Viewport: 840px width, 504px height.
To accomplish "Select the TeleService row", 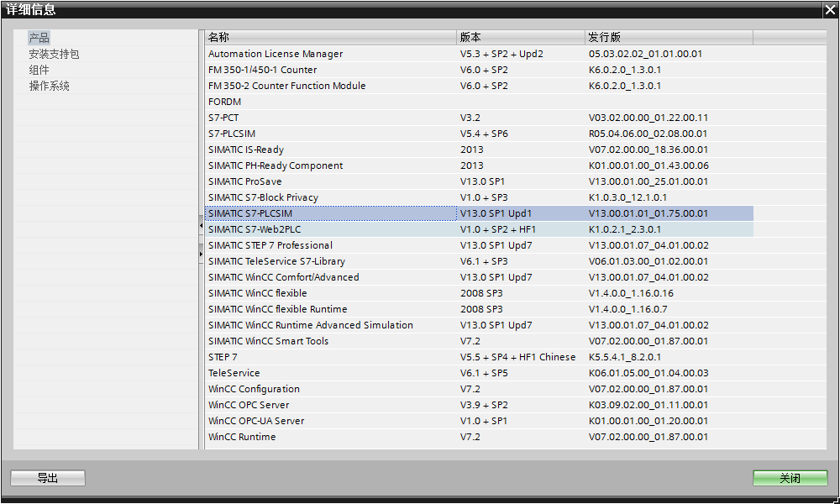I will (479, 373).
